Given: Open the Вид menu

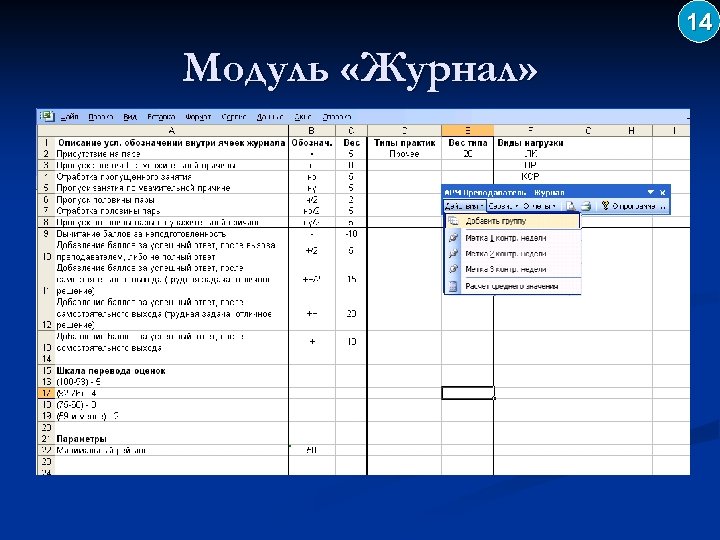Looking at the screenshot, I should pos(130,117).
